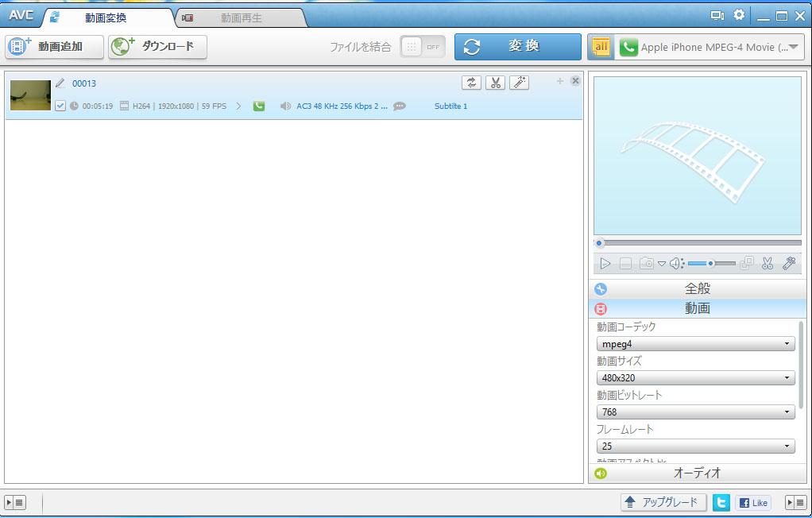Click the 00013 file name text
The height and width of the screenshot is (518, 812).
point(84,83)
